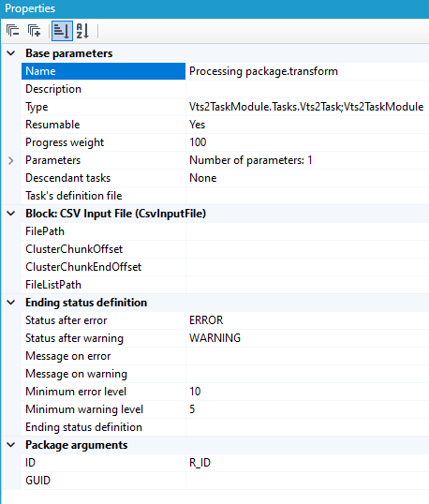Select the Progress weight label
429x504 pixels.
(x=65, y=142)
